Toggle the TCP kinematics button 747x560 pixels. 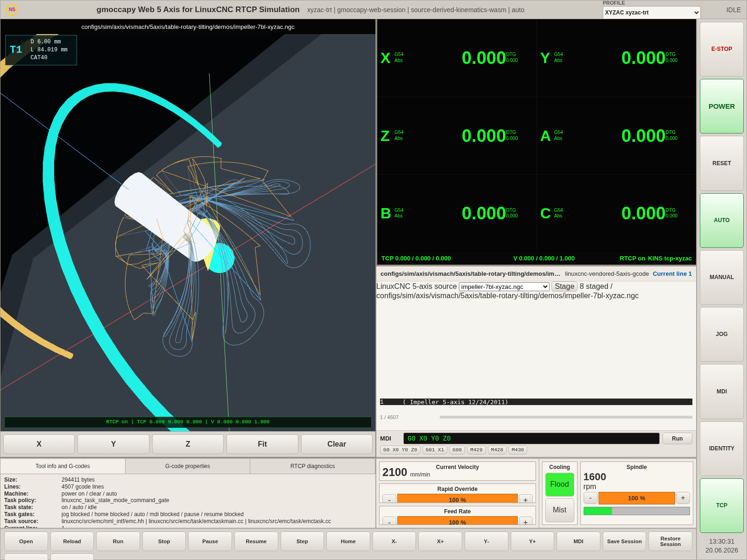(721, 505)
